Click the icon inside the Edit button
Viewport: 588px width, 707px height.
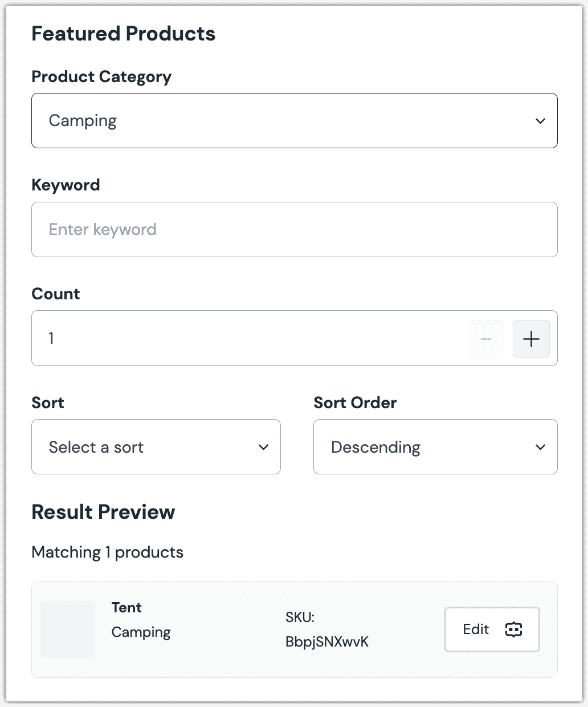513,629
